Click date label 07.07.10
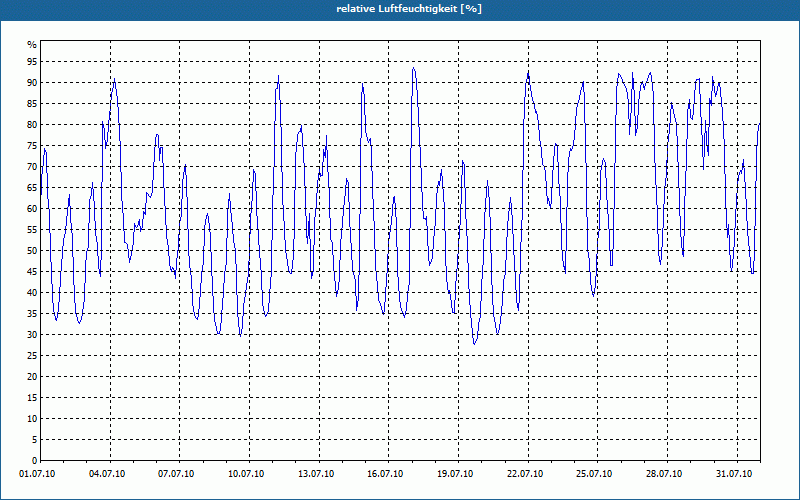Image resolution: width=800 pixels, height=500 pixels. point(176,474)
